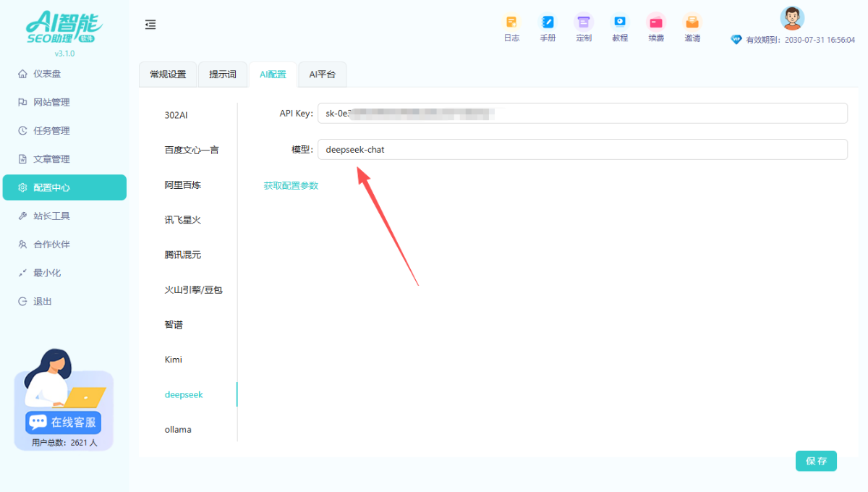The image size is (868, 492).
Task: Open 合作伙伴 in sidebar
Action: (x=64, y=245)
